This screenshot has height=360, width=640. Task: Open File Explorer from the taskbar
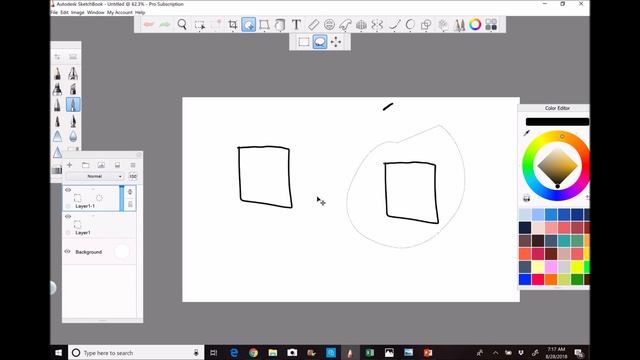click(x=273, y=353)
